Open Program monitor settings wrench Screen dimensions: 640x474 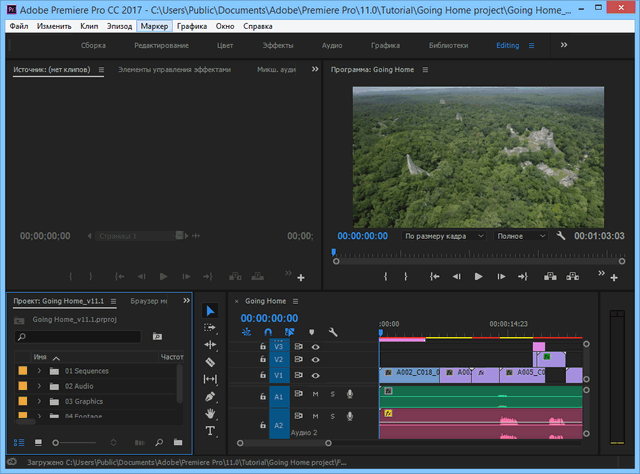pyautogui.click(x=561, y=236)
